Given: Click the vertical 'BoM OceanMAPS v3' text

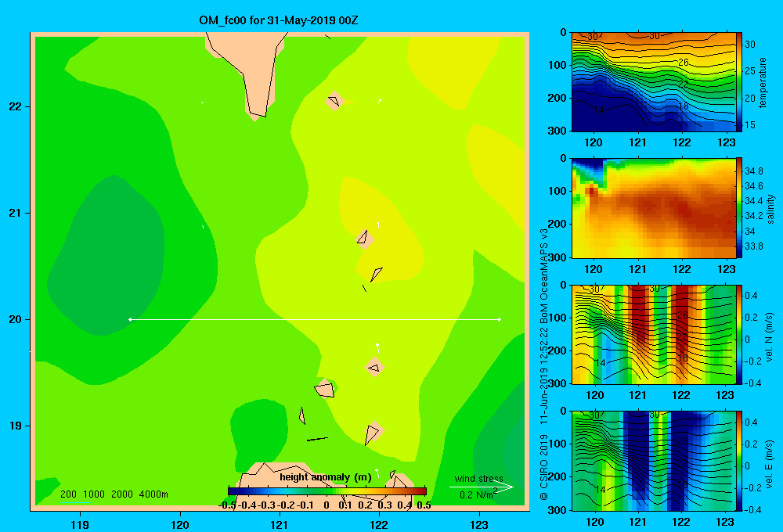Looking at the screenshot, I should (x=544, y=278).
